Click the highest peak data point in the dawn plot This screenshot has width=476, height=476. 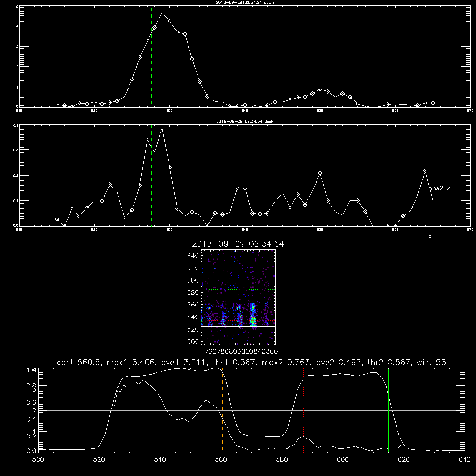(162, 13)
